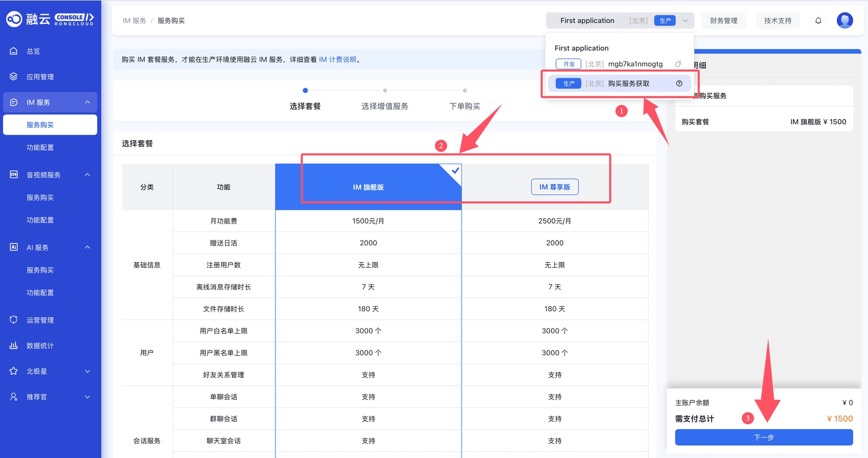868x458 pixels.
Task: Open 总览 from the sidebar home icon
Action: click(x=14, y=51)
